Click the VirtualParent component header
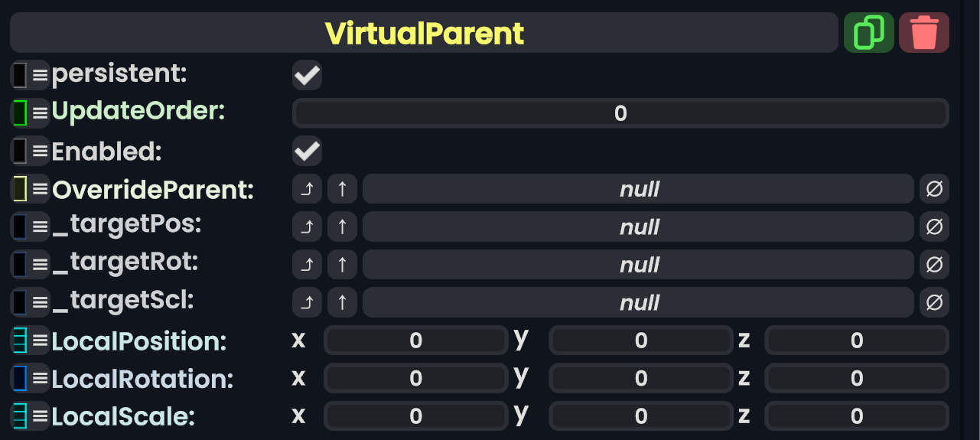The height and width of the screenshot is (440, 980). click(424, 33)
